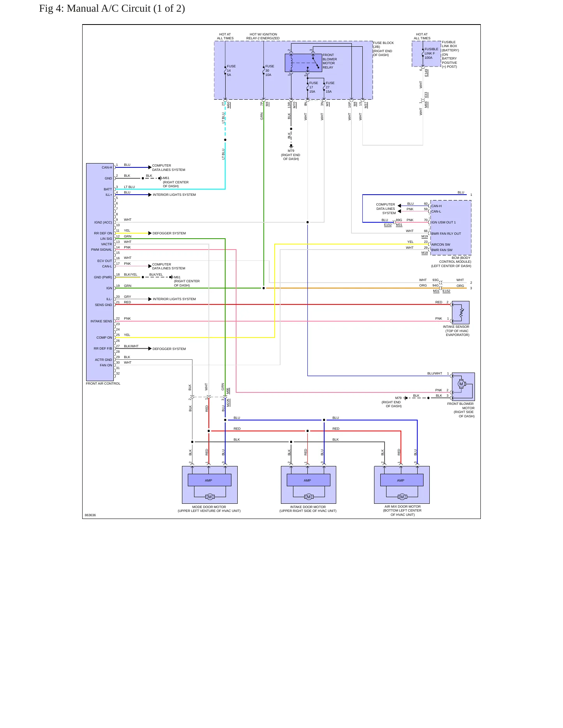Click the RR DEF ON pin label
This screenshot has height=728, width=563.
tap(103, 233)
